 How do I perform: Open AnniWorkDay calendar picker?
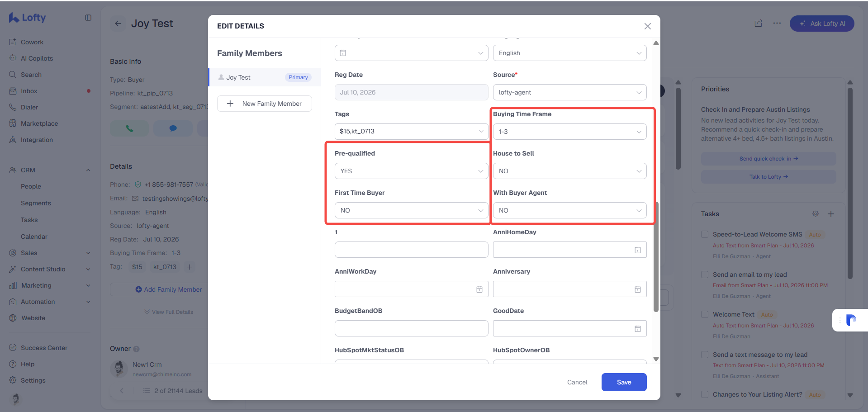click(x=479, y=289)
